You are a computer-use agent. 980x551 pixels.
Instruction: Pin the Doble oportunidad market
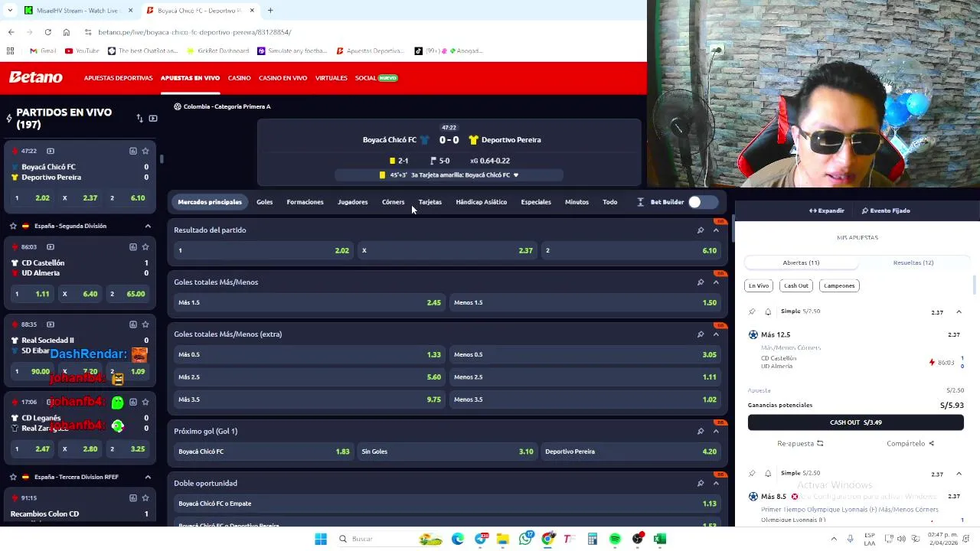701,483
